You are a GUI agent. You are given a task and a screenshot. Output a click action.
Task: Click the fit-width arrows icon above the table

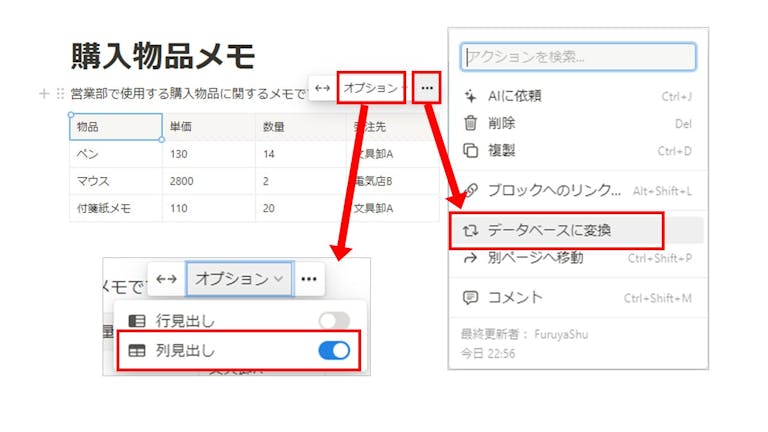click(322, 88)
